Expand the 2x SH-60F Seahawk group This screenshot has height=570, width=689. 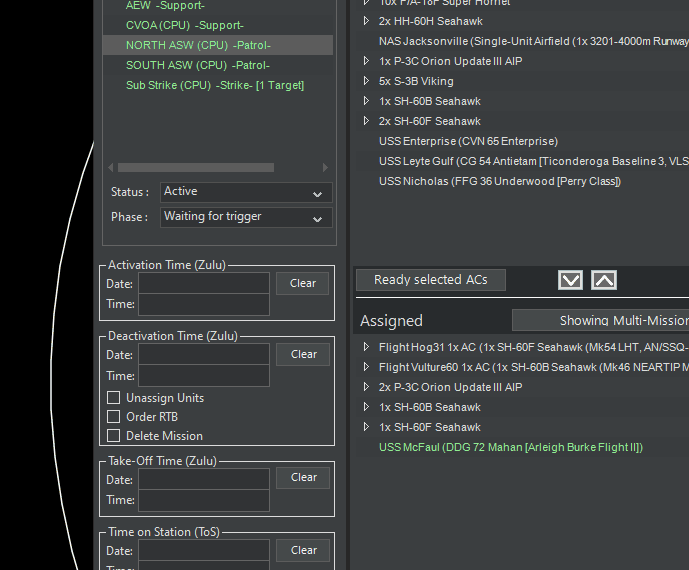(366, 121)
